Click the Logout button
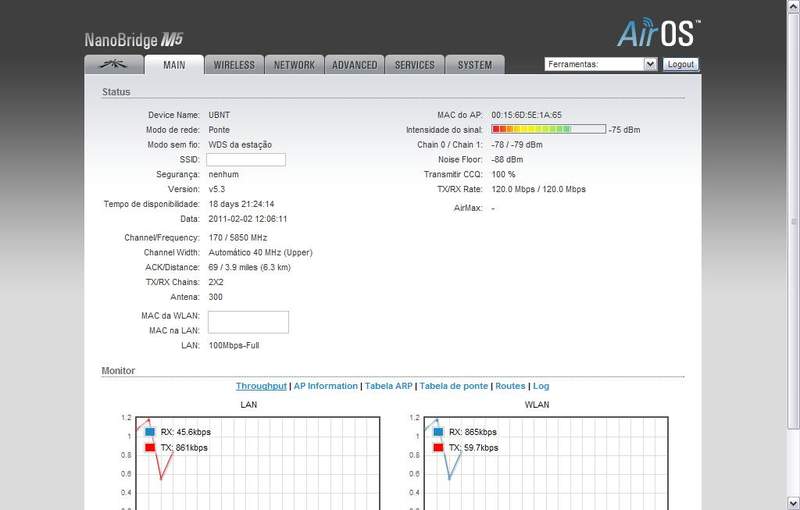800x510 pixels. tap(681, 64)
